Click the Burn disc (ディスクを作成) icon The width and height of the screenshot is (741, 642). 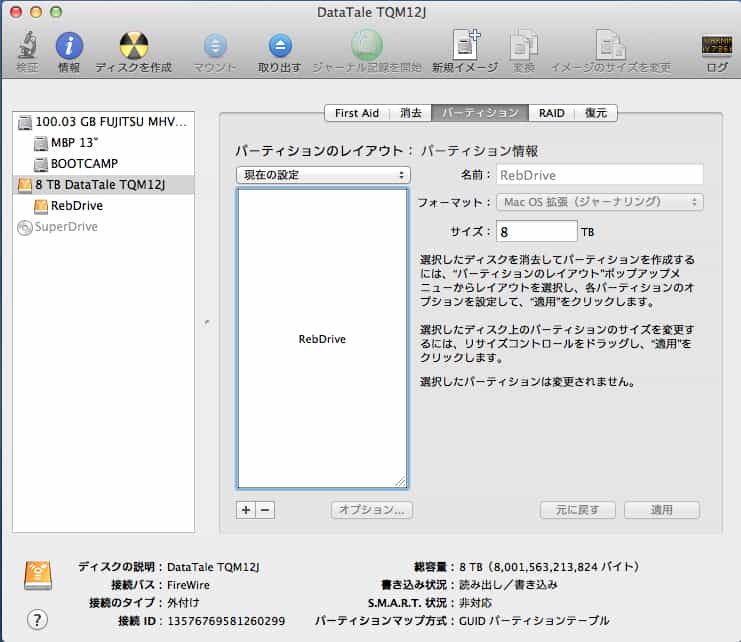tap(134, 46)
